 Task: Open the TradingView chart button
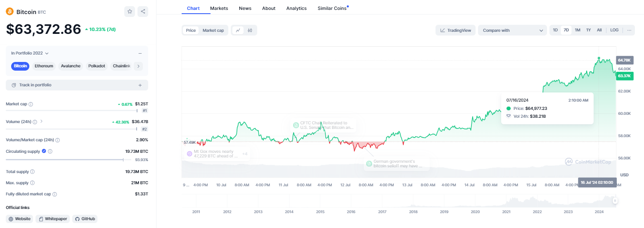coord(455,30)
